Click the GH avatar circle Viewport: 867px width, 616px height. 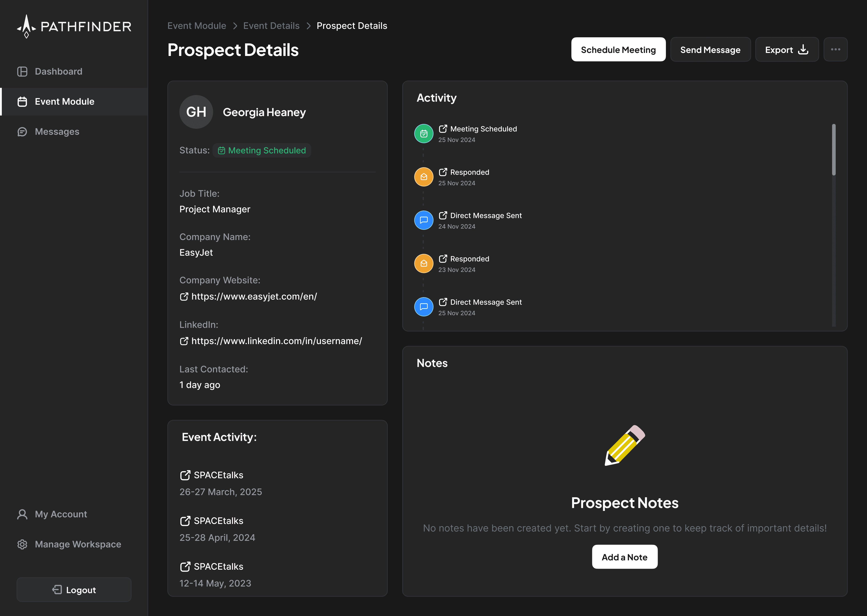point(196,112)
